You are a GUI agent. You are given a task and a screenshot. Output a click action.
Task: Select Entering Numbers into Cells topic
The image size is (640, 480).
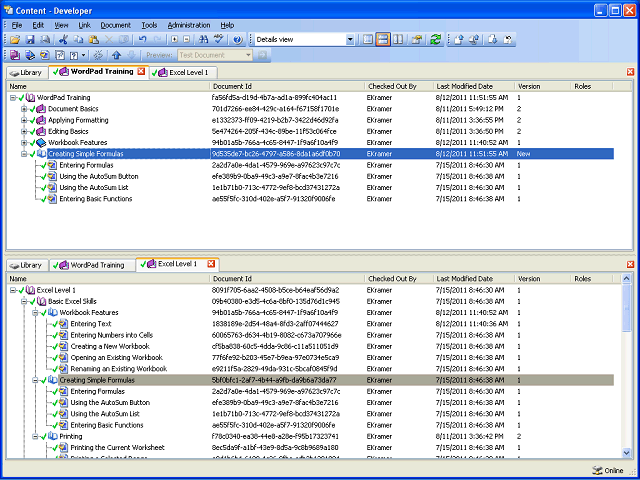coord(112,335)
